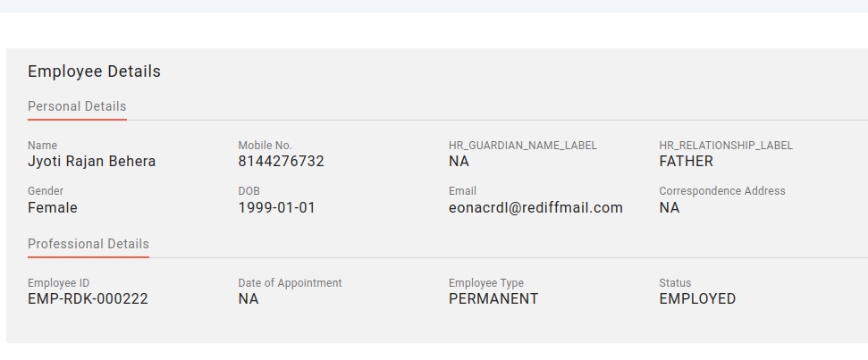The width and height of the screenshot is (868, 360).
Task: Click the Mobile No. label
Action: (x=265, y=146)
